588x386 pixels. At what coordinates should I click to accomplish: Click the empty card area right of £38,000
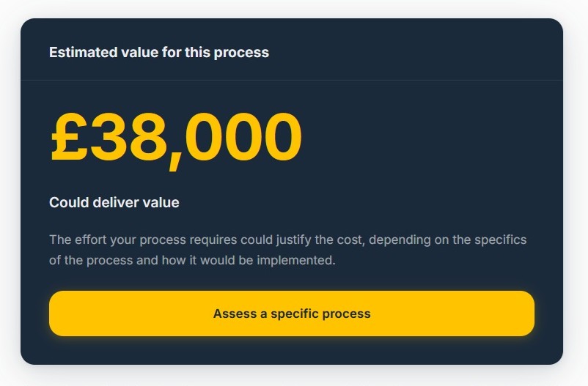point(425,138)
